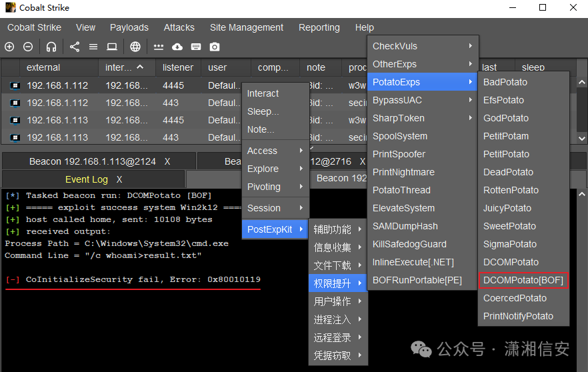The image size is (588, 372).
Task: Expand the Access submenu
Action: click(275, 151)
